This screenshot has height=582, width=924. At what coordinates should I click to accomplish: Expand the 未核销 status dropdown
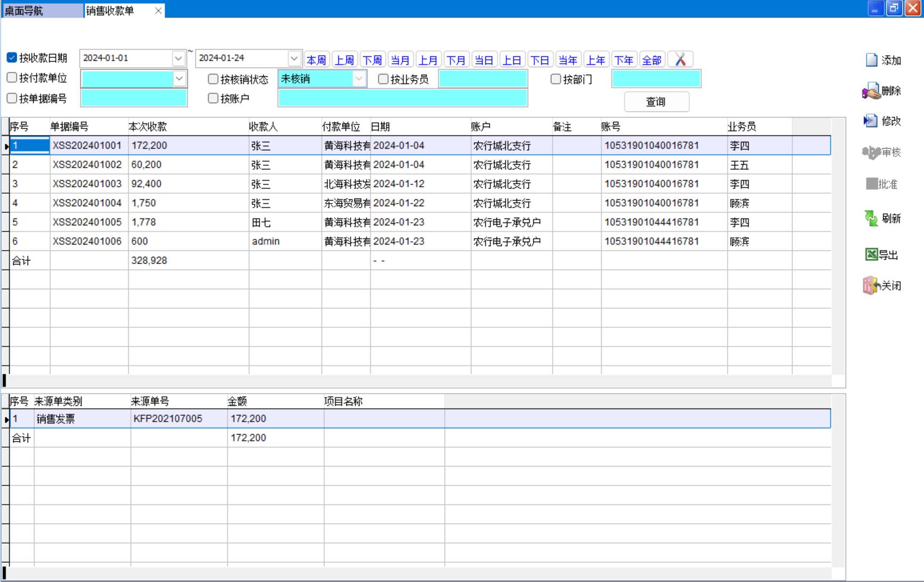(359, 79)
